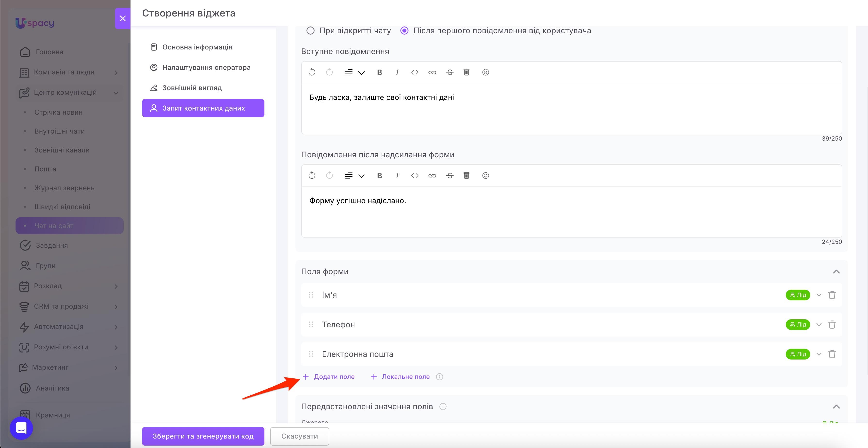Click the 'Локальне поле' link
This screenshot has height=448, width=868.
400,377
